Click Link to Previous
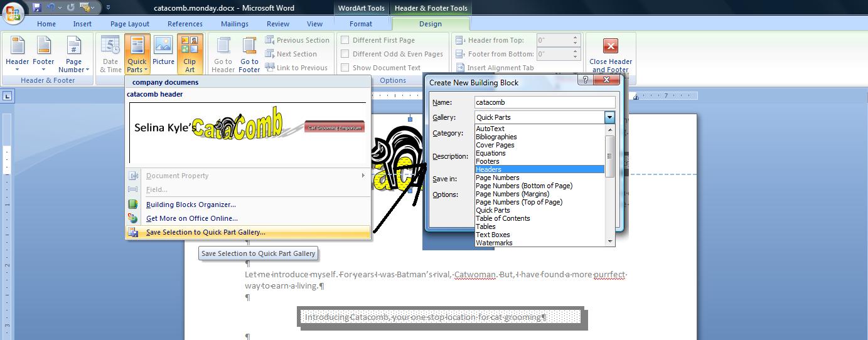Viewport: 868px width, 340px height. 296,68
